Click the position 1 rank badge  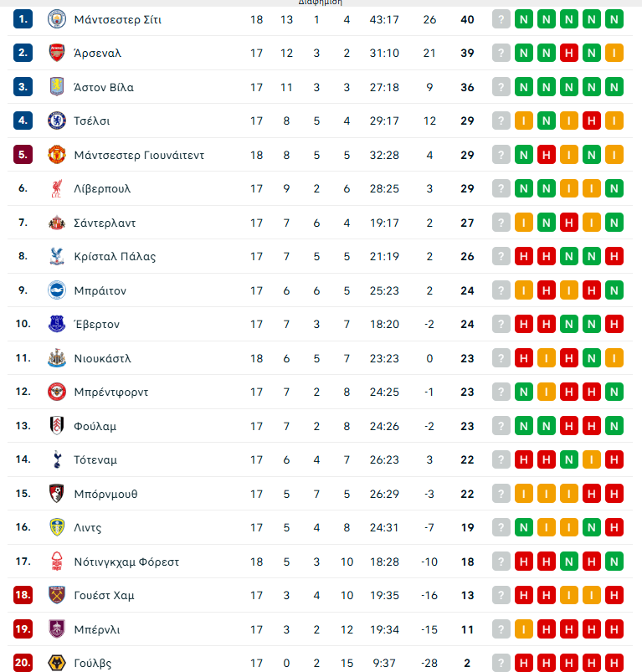tap(23, 19)
